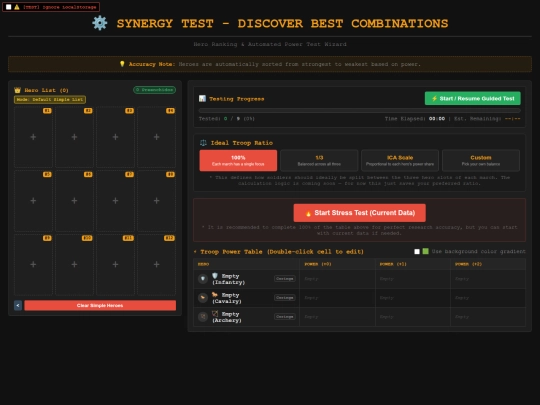Image resolution: width=540 pixels, height=405 pixels.
Task: Add a hero to slot #2
Action: point(74,137)
